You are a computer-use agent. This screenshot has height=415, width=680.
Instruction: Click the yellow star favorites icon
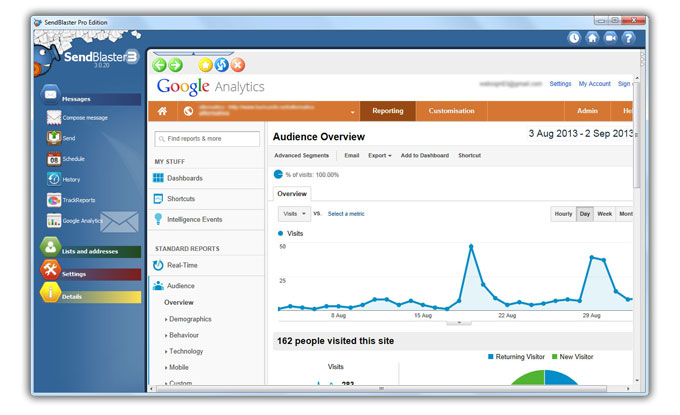[x=206, y=65]
